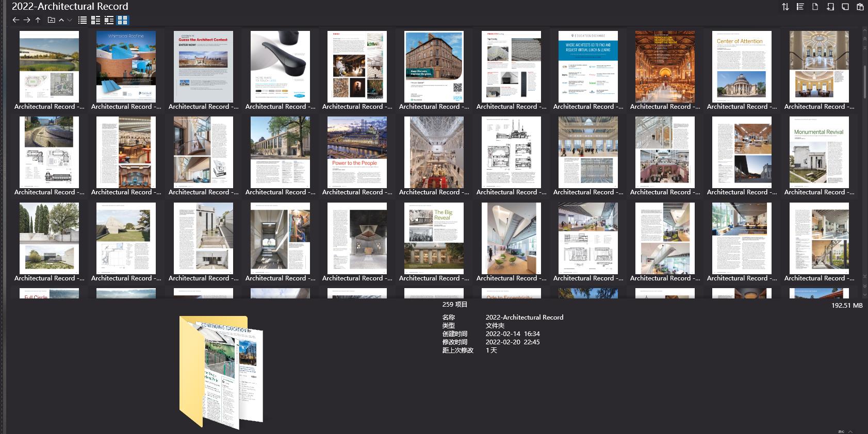Go up to the parent folder
Image resolution: width=868 pixels, height=434 pixels.
[x=38, y=20]
